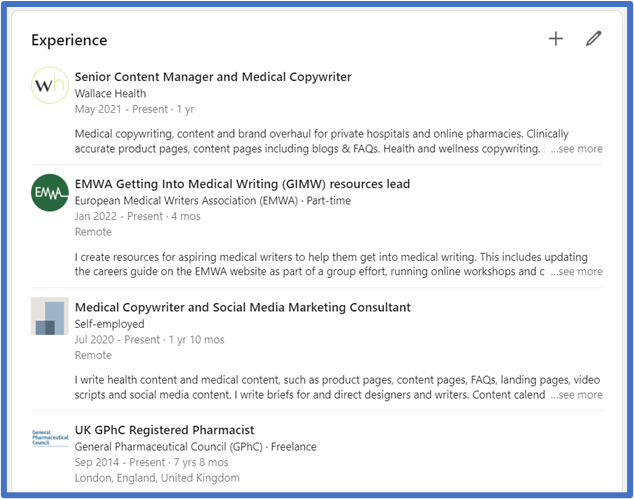Expand Wallace Health description with see more

[x=576, y=149]
